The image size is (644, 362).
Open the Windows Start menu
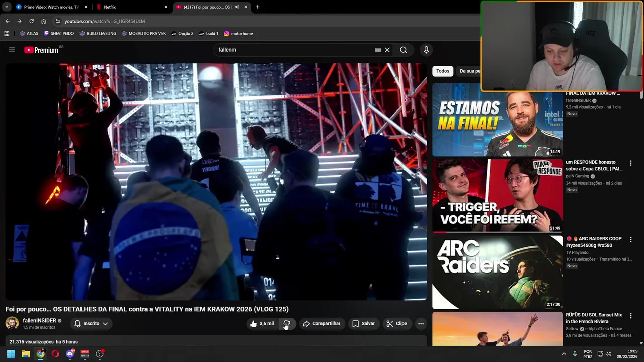tap(11, 354)
